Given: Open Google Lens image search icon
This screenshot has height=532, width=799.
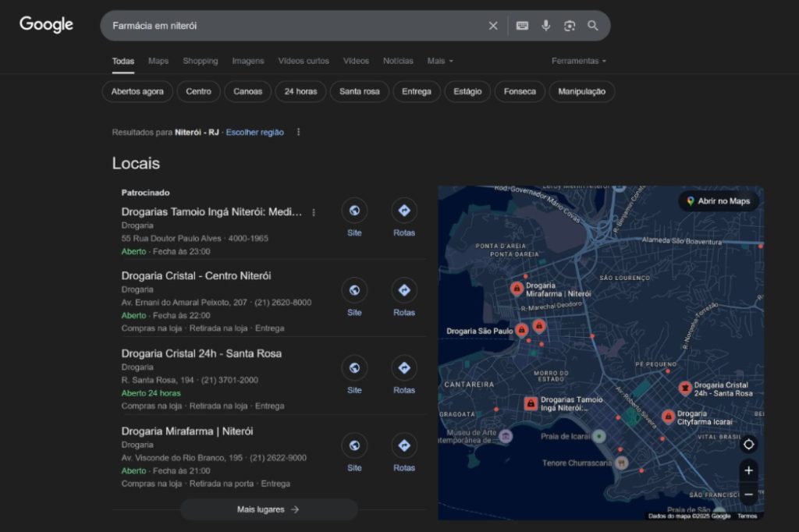Looking at the screenshot, I should coord(569,26).
